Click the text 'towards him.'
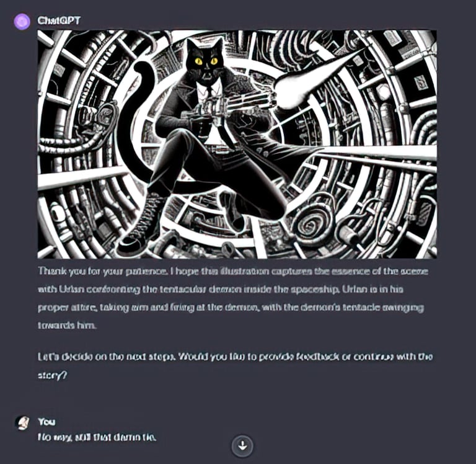The width and height of the screenshot is (476, 464). pos(68,326)
